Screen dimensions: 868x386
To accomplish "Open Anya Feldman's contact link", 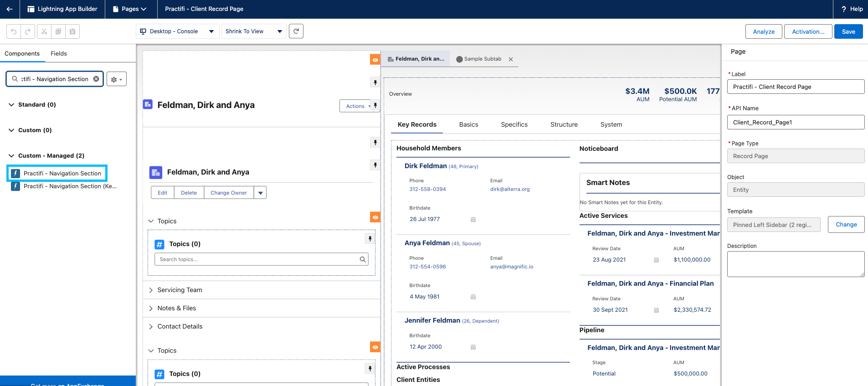I will [x=427, y=243].
